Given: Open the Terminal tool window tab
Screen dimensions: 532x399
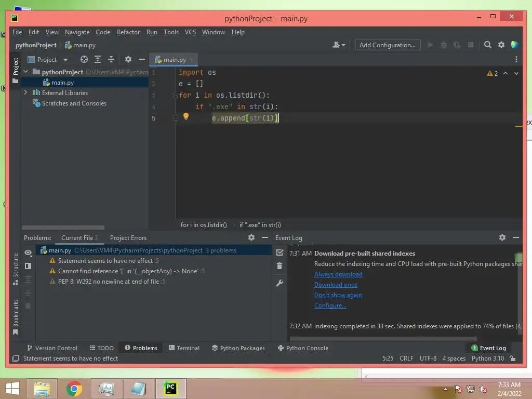Looking at the screenshot, I should click(x=184, y=348).
